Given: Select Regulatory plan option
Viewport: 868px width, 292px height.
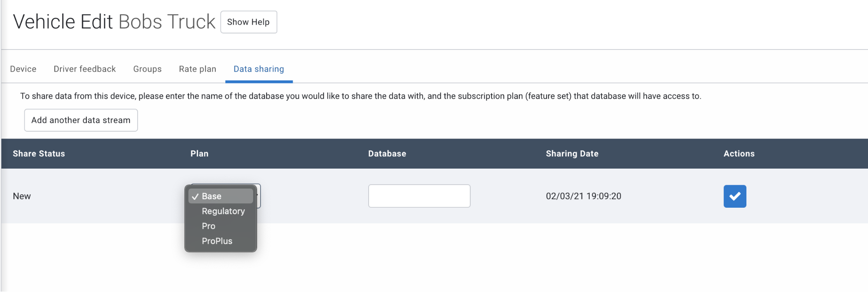Looking at the screenshot, I should coord(223,211).
